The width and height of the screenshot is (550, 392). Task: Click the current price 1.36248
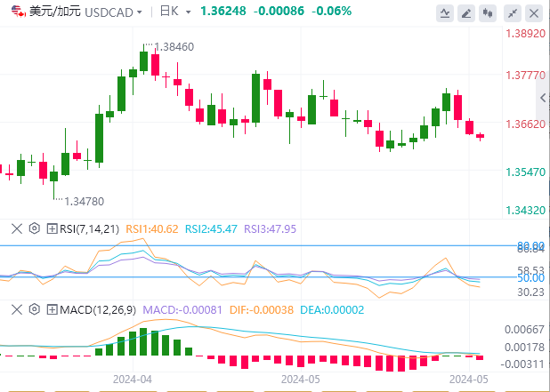tap(223, 12)
